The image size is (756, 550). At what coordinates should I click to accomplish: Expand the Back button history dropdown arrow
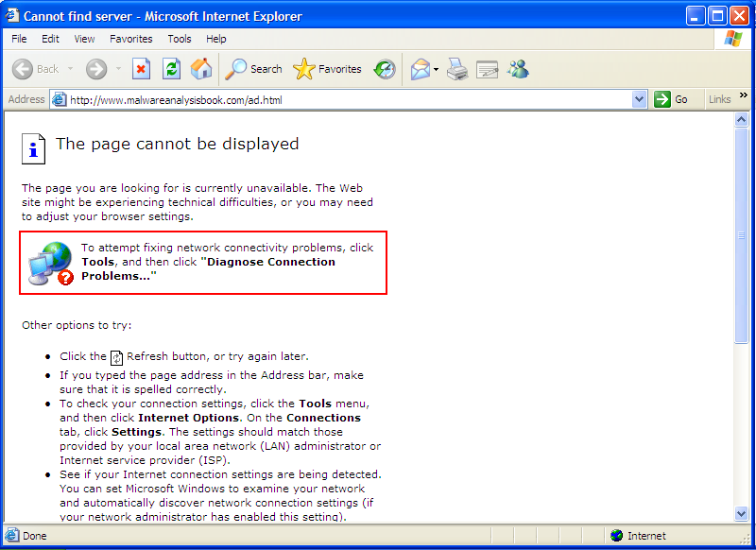pos(70,69)
